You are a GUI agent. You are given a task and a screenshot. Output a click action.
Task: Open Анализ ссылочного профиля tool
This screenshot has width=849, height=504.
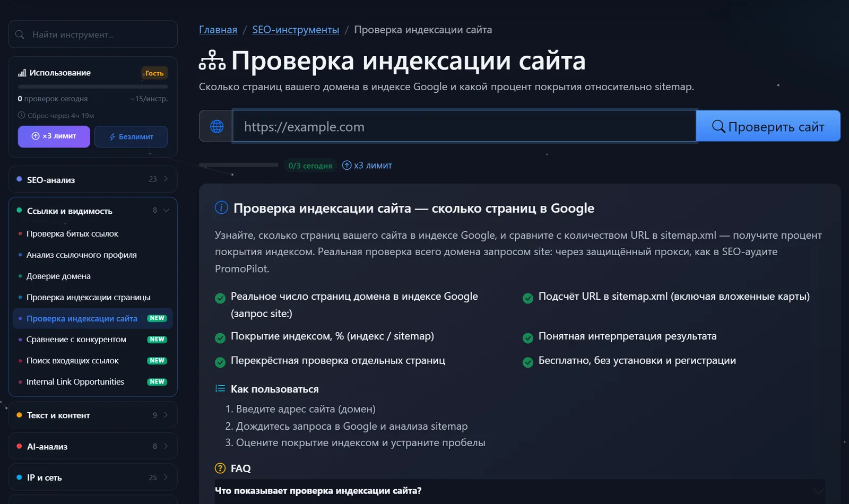[93, 255]
